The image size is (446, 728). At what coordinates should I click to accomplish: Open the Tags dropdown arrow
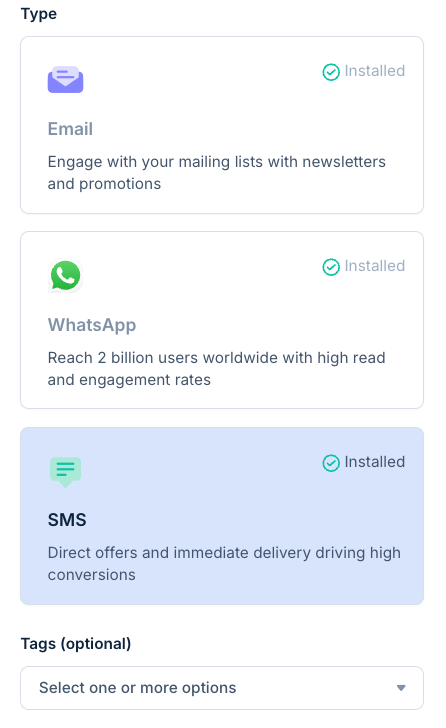pyautogui.click(x=401, y=688)
